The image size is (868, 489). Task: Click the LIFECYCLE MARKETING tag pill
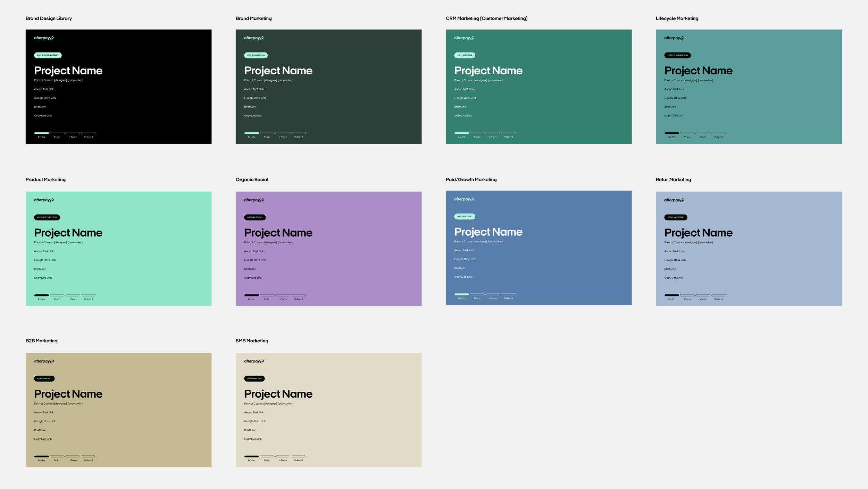click(x=677, y=55)
